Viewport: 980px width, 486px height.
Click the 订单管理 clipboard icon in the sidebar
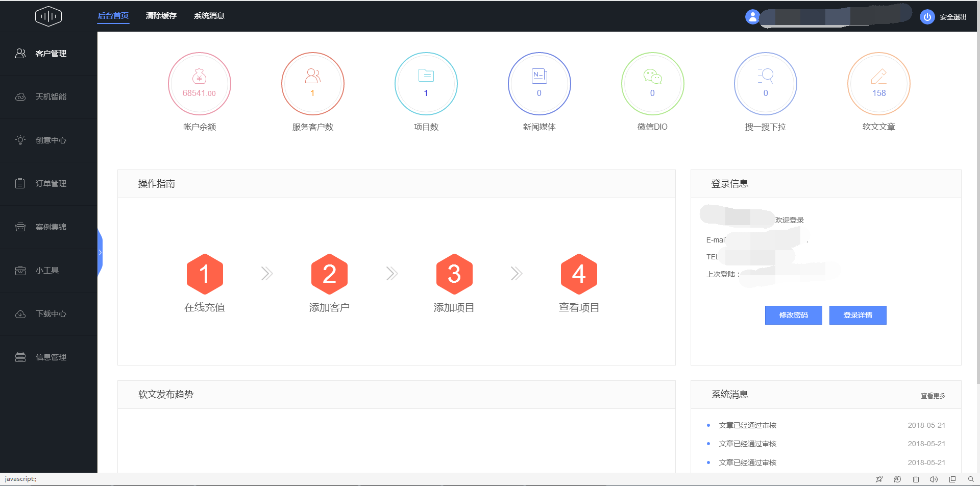[20, 183]
